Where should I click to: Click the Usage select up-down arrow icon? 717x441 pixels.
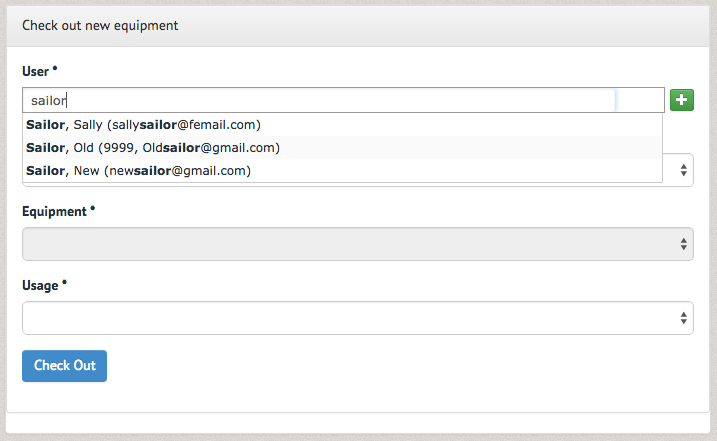click(x=683, y=318)
